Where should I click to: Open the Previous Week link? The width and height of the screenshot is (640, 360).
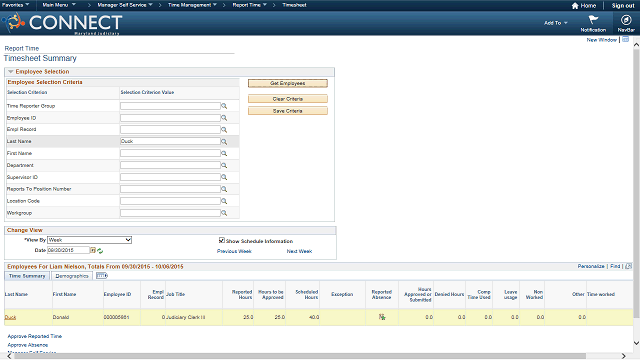pos(234,251)
